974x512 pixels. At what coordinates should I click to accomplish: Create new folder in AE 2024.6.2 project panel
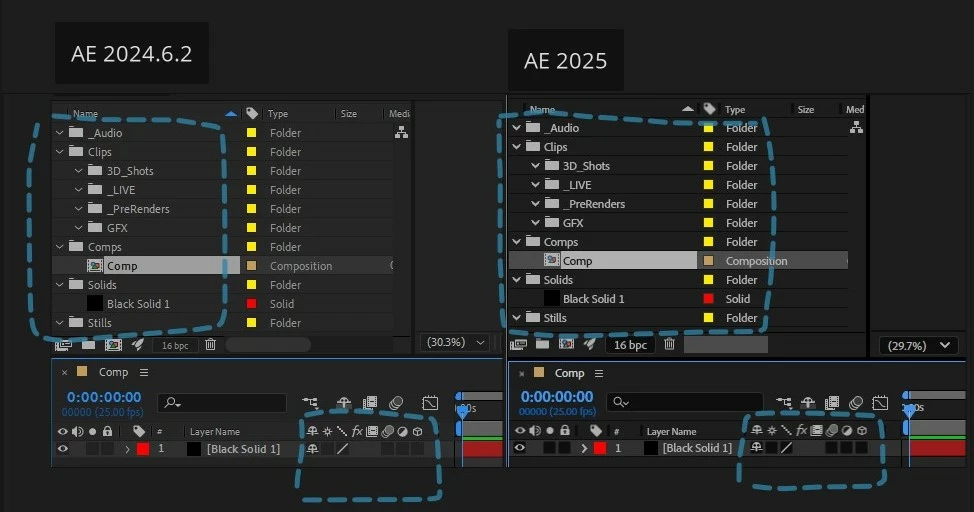(88, 345)
